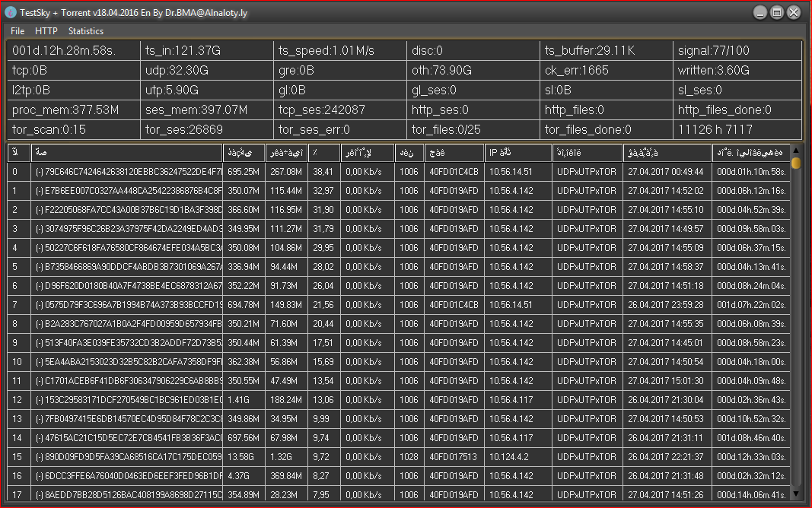The image size is (812, 508).
Task: Minimize the TestSky window
Action: [760, 12]
